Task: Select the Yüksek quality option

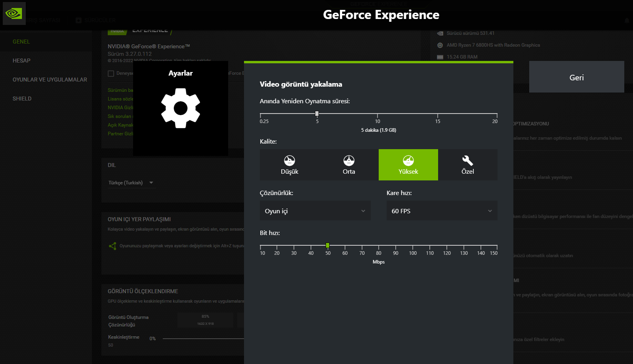Action: (408, 165)
